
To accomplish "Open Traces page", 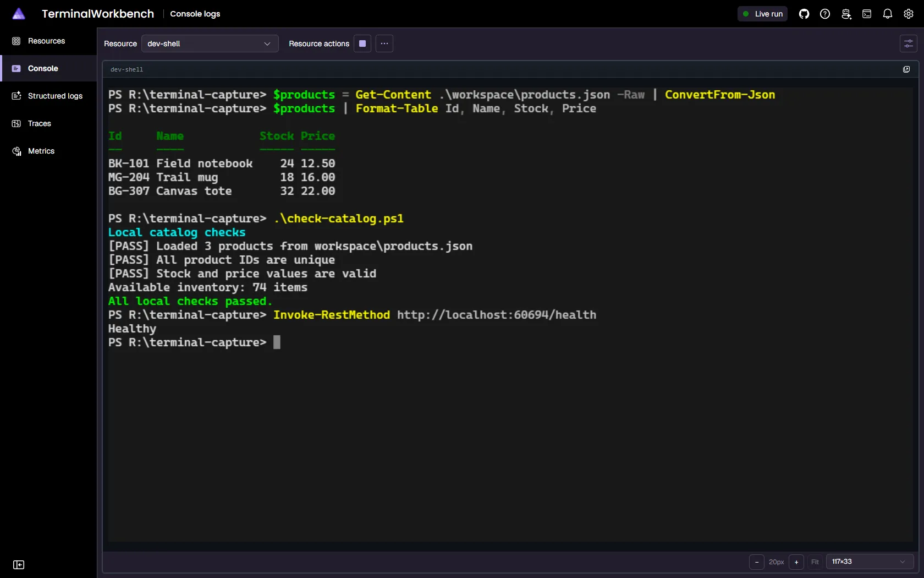I will coord(48,124).
